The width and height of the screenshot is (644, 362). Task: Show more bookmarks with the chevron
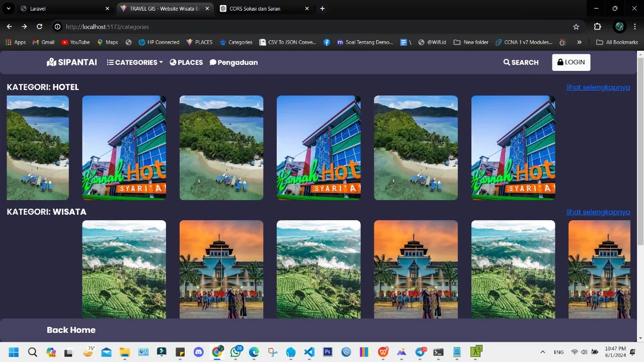pos(579,42)
